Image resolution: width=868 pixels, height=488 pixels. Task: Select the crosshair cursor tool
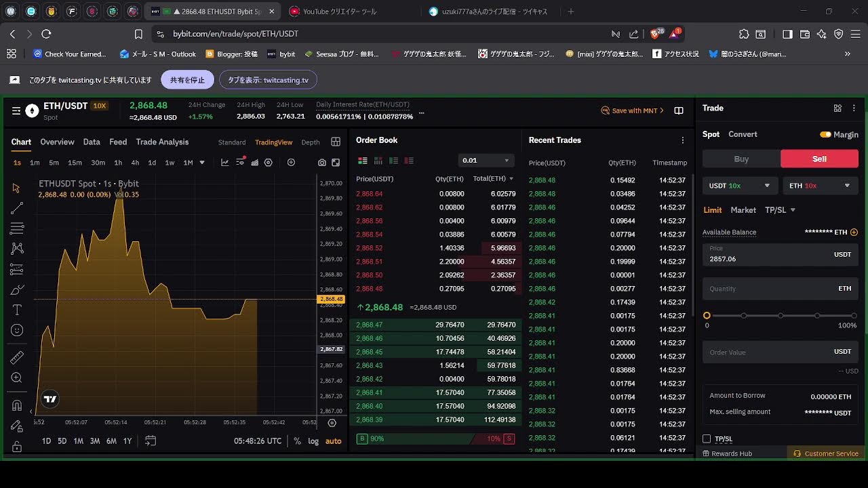tap(16, 188)
